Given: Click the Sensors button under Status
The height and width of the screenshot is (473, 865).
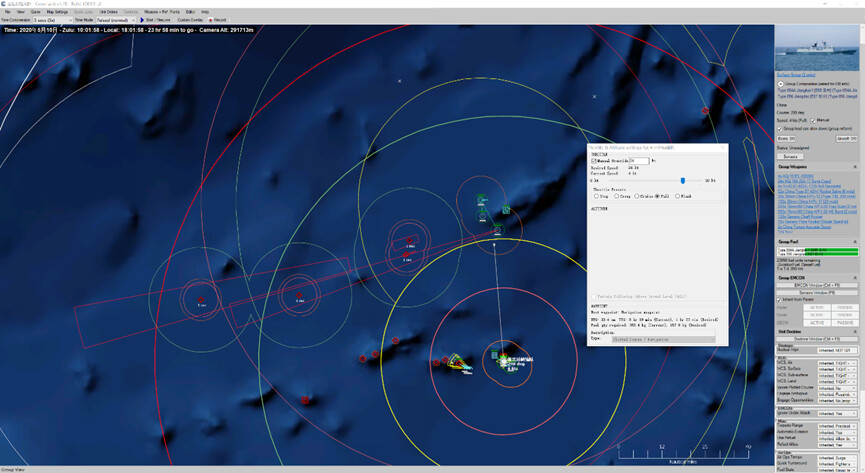Looking at the screenshot, I should pos(790,157).
